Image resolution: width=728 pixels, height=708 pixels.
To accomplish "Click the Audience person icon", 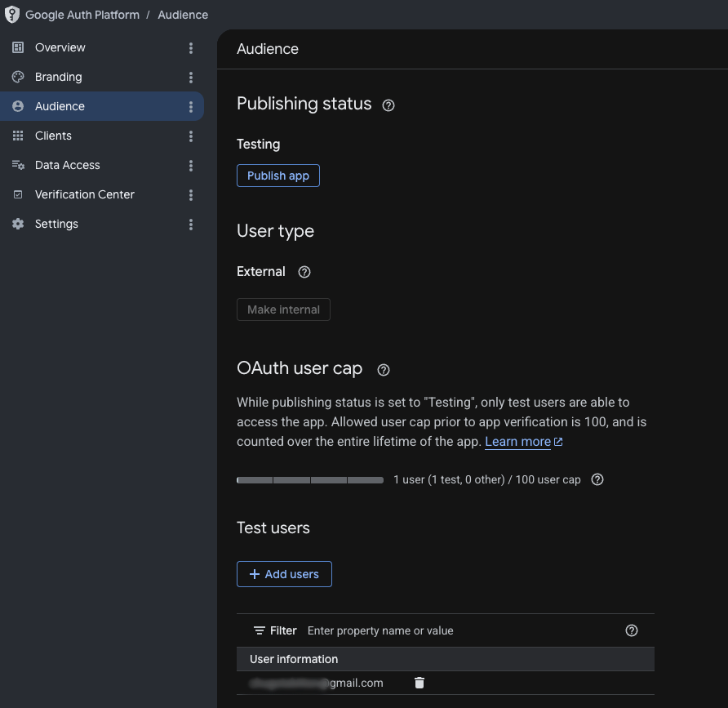I will pos(18,106).
